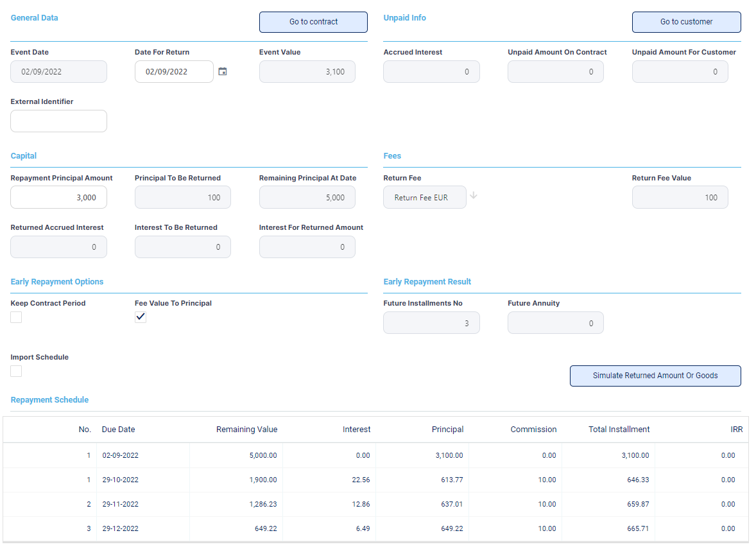The width and height of the screenshot is (756, 549).
Task: Open the Return Fee EUR dropdown
Action: [424, 198]
